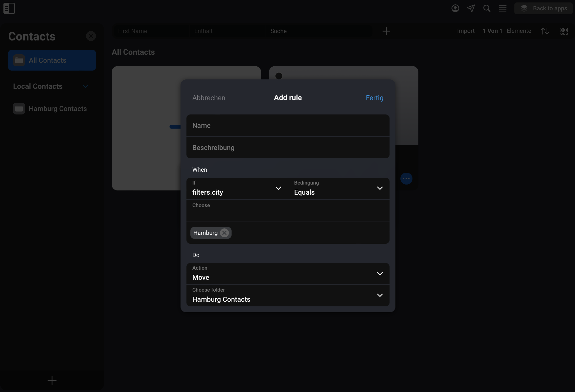Viewport: 575px width, 392px height.
Task: Click the Hamburg Contacts folder icon
Action: pyautogui.click(x=19, y=109)
